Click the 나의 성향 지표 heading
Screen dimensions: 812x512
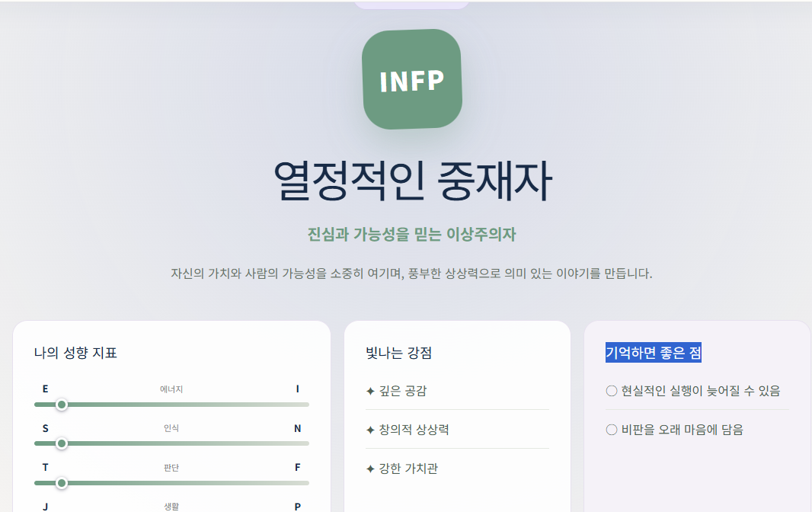(x=75, y=353)
